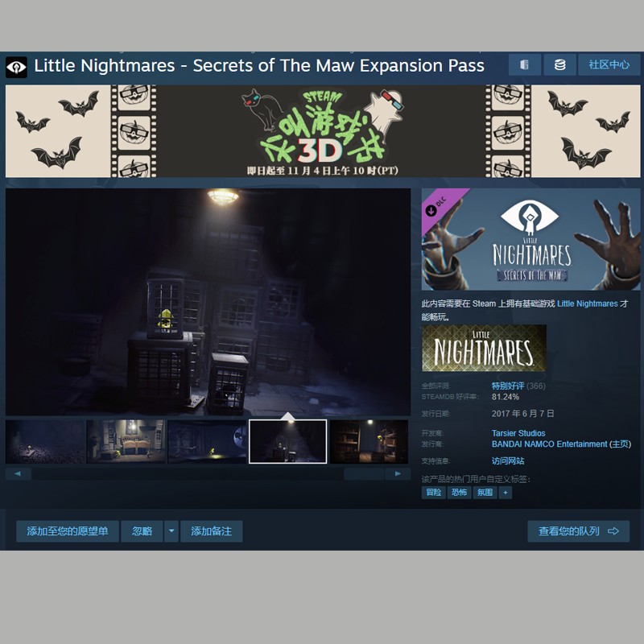The image size is (644, 644).
Task: Click the left arrow of thumbnail scroller
Action: (x=18, y=473)
